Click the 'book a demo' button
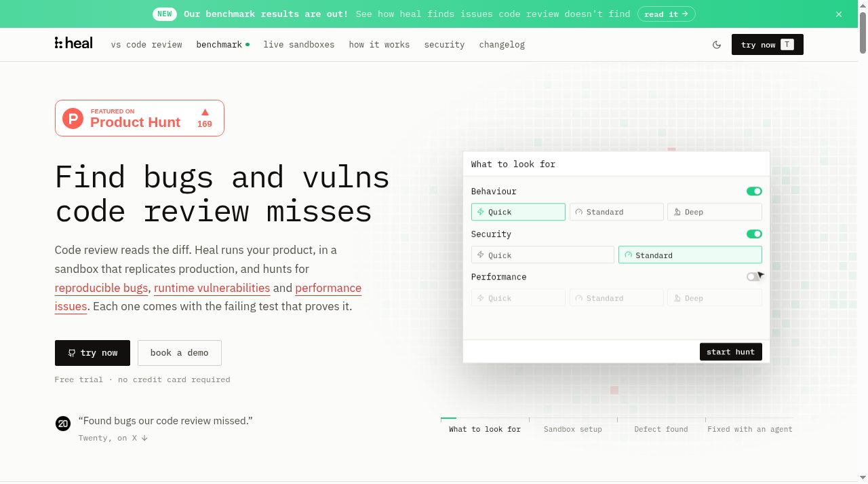868x484 pixels. coord(180,353)
